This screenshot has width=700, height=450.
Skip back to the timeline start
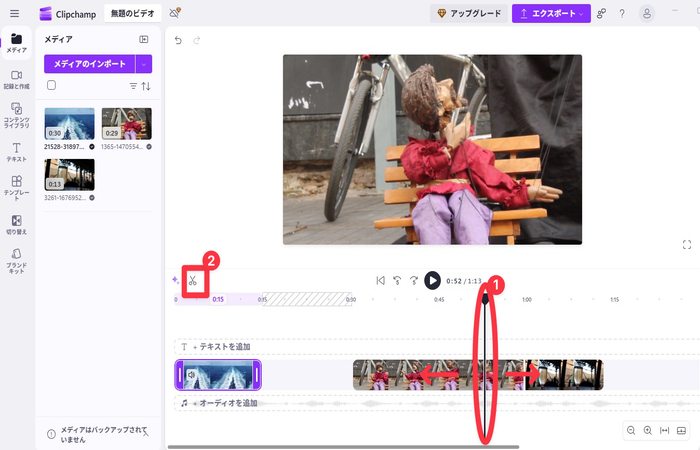[380, 281]
